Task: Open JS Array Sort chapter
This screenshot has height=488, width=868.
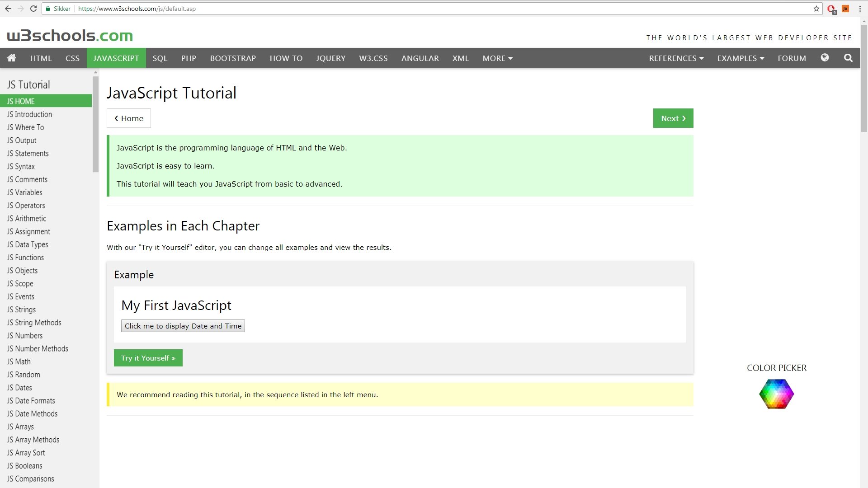Action: (x=46, y=453)
